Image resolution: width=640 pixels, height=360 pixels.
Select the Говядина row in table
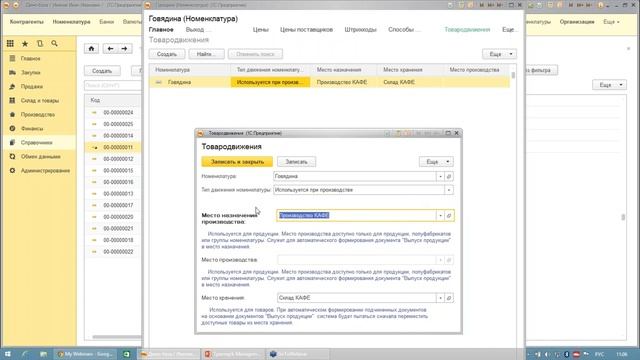point(330,82)
